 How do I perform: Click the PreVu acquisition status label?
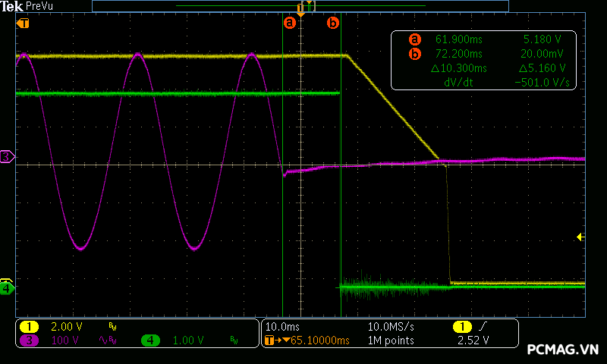coord(39,6)
